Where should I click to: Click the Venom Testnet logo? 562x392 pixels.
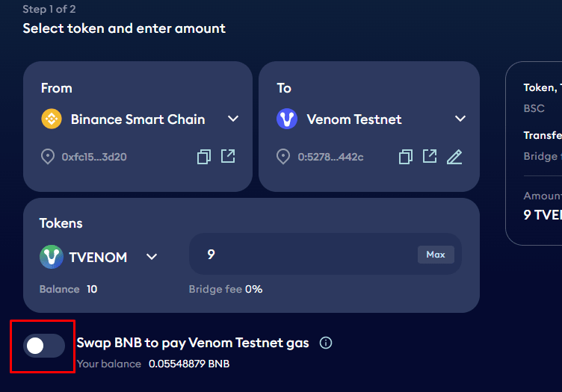coord(287,119)
